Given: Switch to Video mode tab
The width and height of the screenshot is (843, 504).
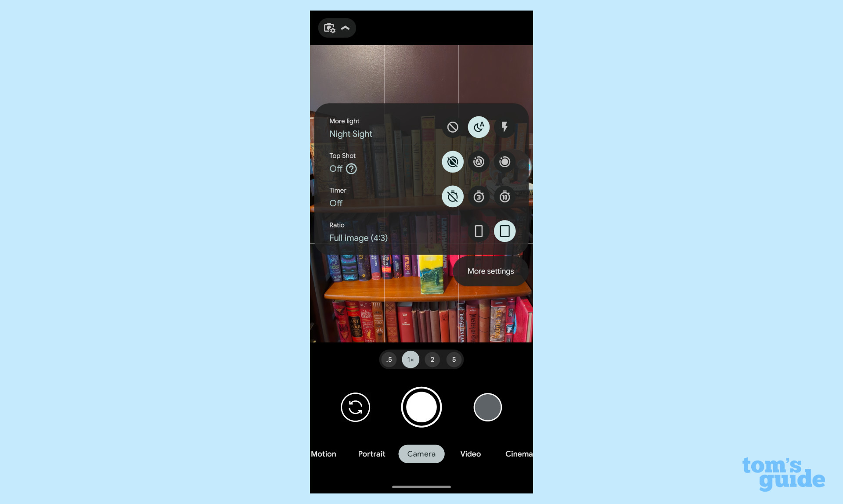Looking at the screenshot, I should 470,454.
